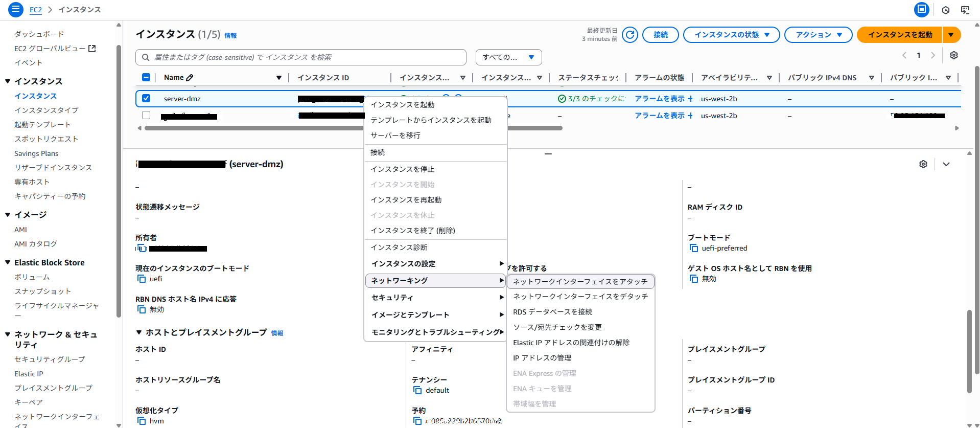980x428 pixels.
Task: Copy RBN DNS hostname IPv4 value
Action: pos(142,309)
